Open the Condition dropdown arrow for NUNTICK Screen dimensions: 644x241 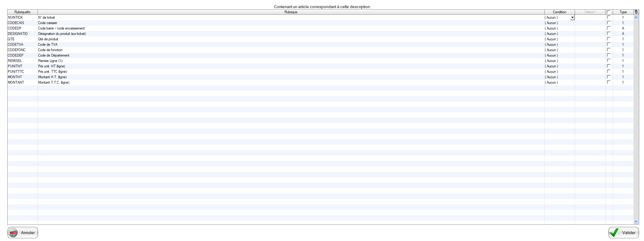572,18
